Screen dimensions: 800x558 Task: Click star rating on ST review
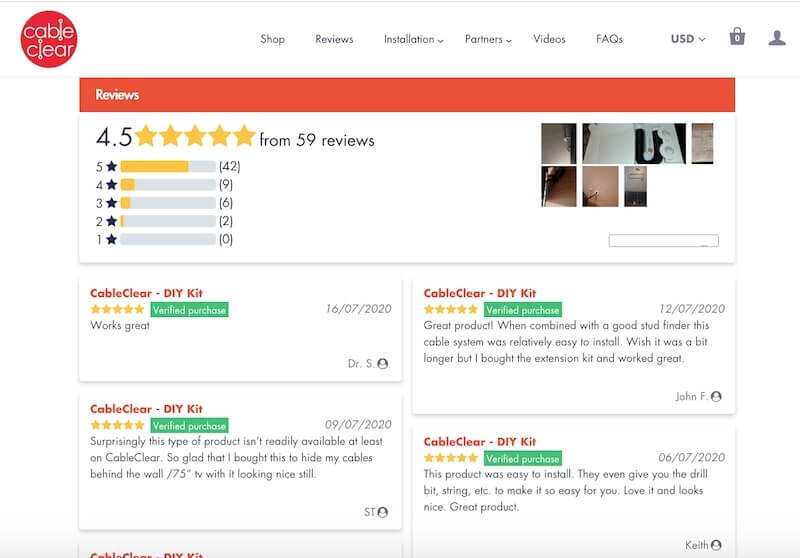[x=117, y=425]
